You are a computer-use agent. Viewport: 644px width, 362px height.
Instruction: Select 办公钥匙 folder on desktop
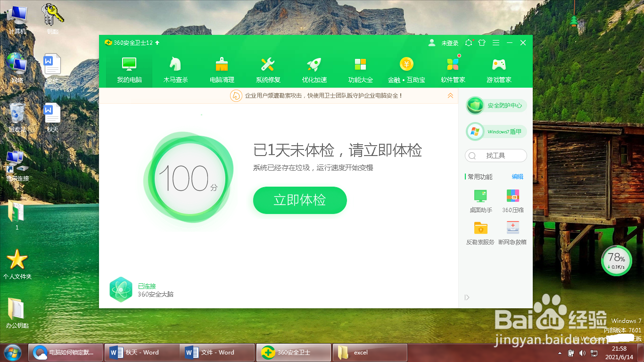tap(17, 313)
